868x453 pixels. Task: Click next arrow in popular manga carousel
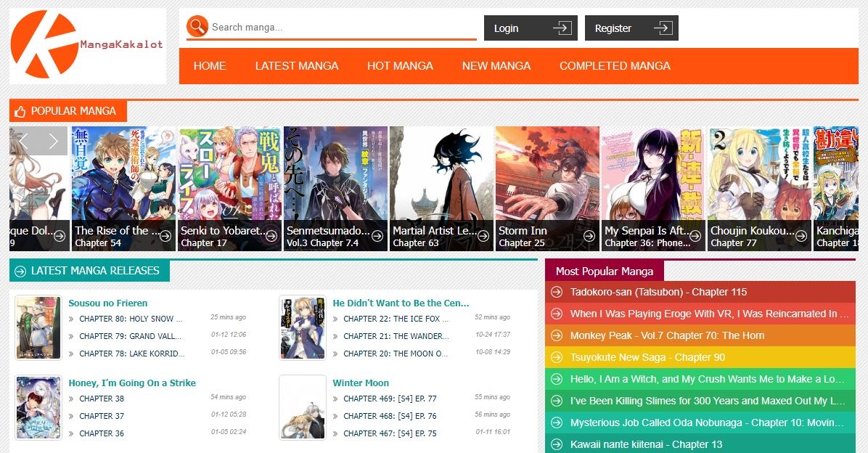53,142
